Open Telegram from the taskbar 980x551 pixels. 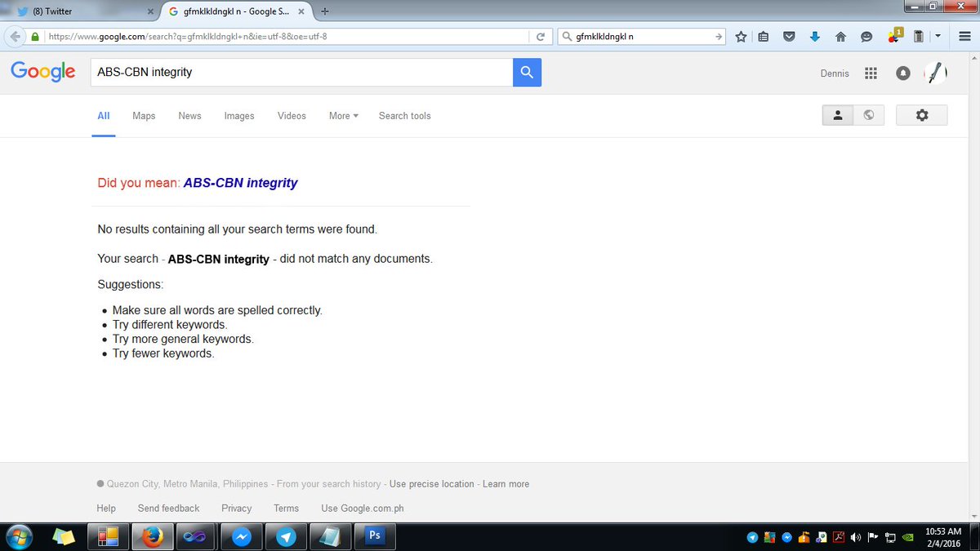click(x=286, y=536)
